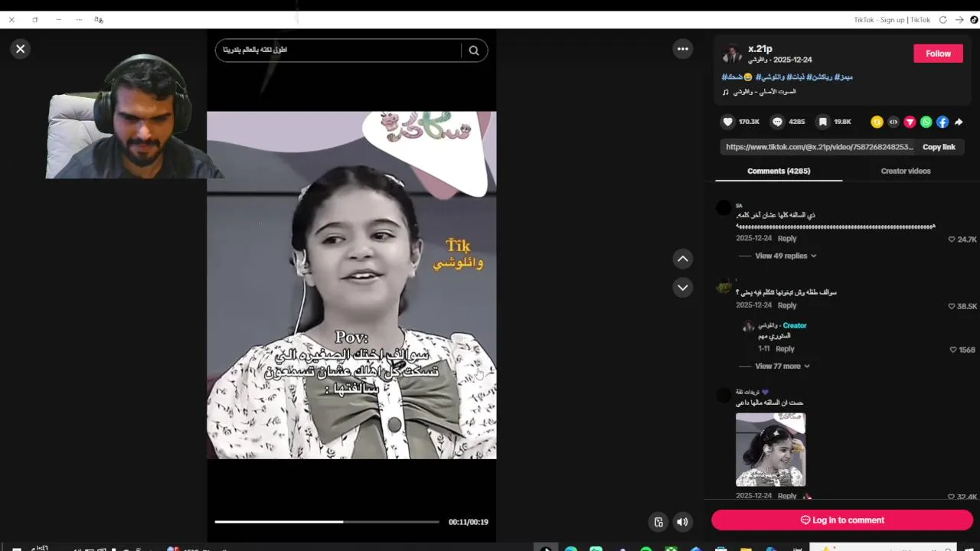The width and height of the screenshot is (980, 551).
Task: Go to next video with down arrow
Action: click(x=683, y=287)
